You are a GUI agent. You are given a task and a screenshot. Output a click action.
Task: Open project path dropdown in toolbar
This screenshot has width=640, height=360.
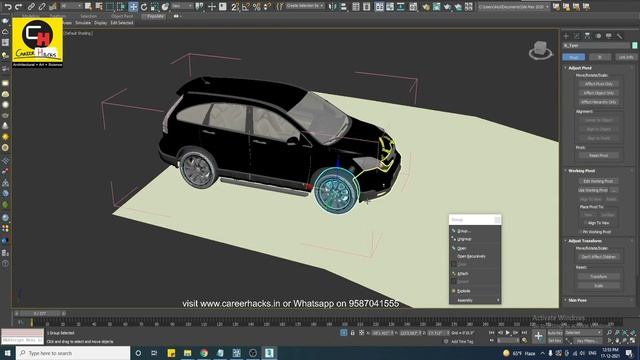coord(513,7)
